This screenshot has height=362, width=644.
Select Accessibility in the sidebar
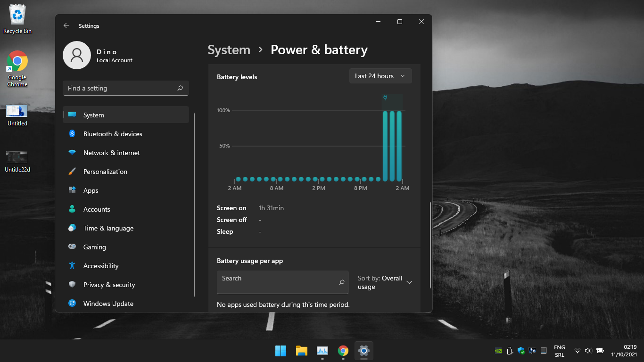(100, 266)
